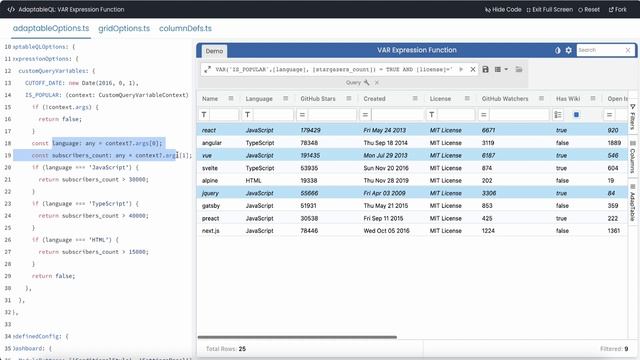Open the Columns side panel
This screenshot has height=360, width=640.
pos(633,157)
